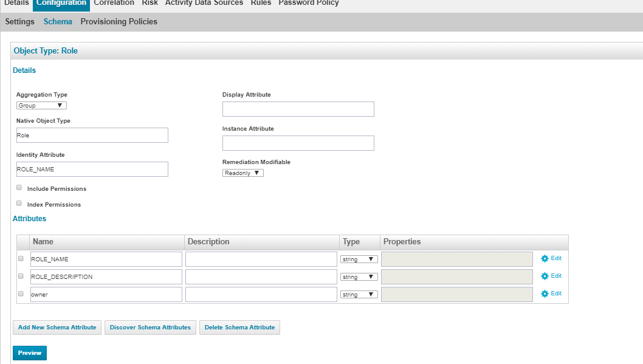The image size is (643, 364).
Task: Click Discover Schema Attributes
Action: [150, 327]
